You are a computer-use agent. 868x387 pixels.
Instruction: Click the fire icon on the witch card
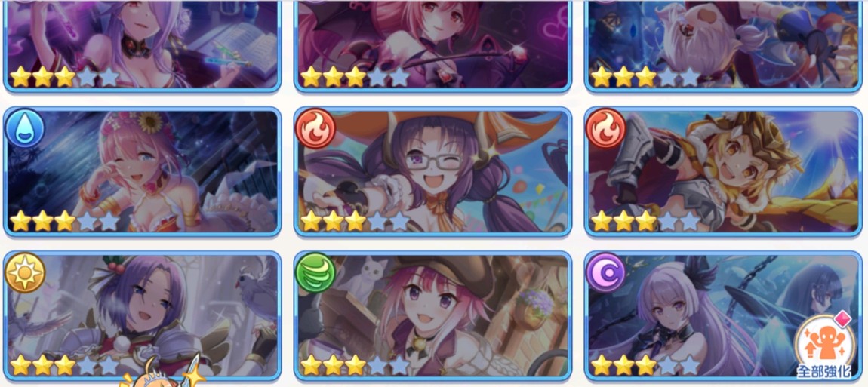click(315, 128)
